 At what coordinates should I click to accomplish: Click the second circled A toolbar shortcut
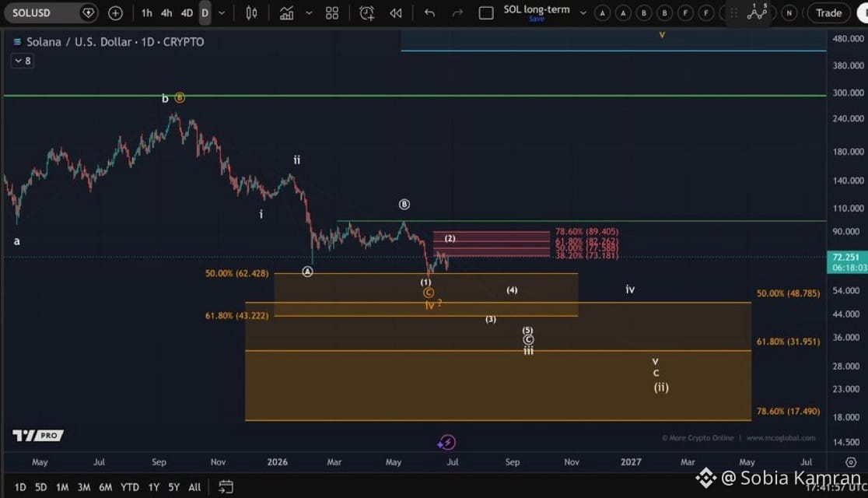[x=623, y=12]
